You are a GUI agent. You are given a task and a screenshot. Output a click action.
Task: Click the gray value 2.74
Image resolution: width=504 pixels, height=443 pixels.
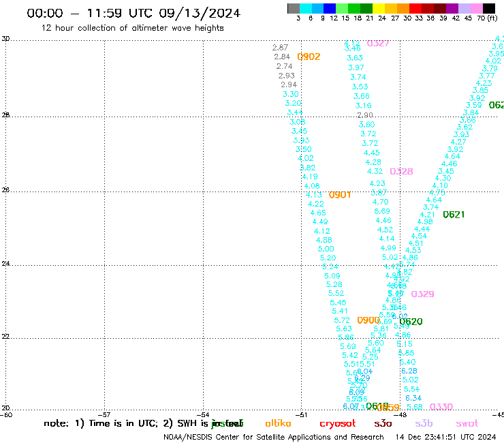tap(285, 66)
